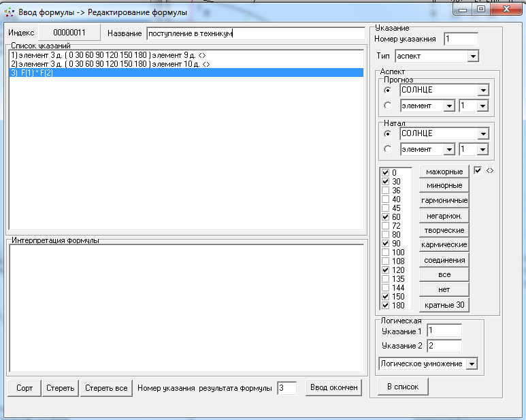Expand the Натал element number dropdown
The height and width of the screenshot is (420, 526).
click(483, 149)
